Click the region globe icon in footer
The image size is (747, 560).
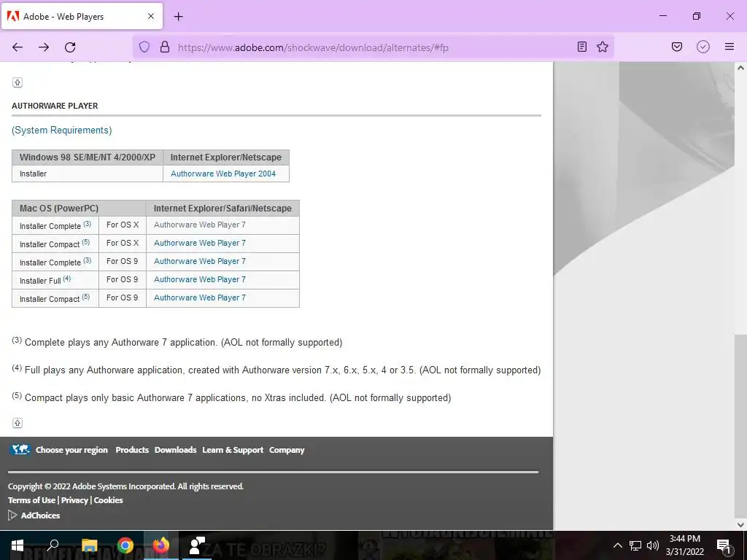20,449
